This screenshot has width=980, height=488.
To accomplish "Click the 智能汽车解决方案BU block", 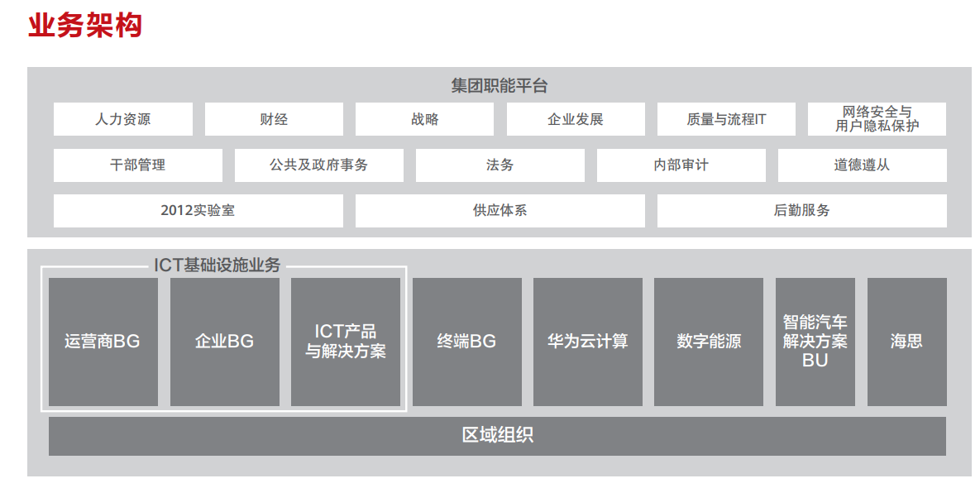I will [x=815, y=342].
